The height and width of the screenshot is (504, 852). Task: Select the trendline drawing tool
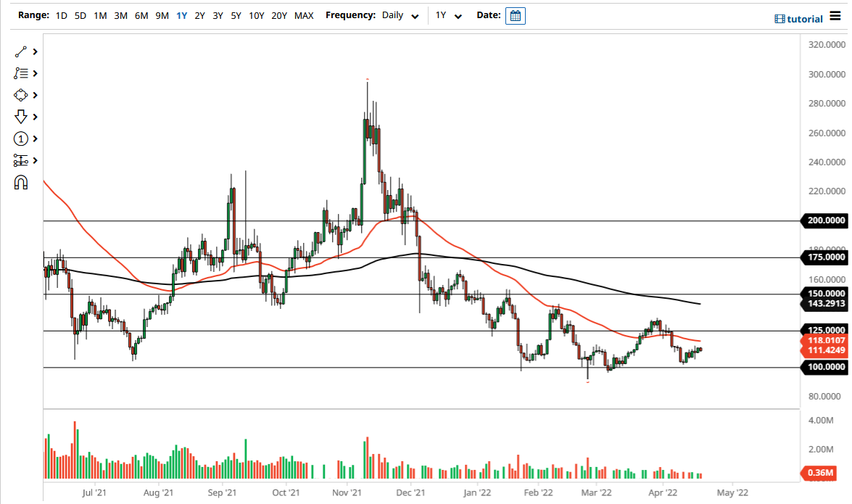(20, 51)
